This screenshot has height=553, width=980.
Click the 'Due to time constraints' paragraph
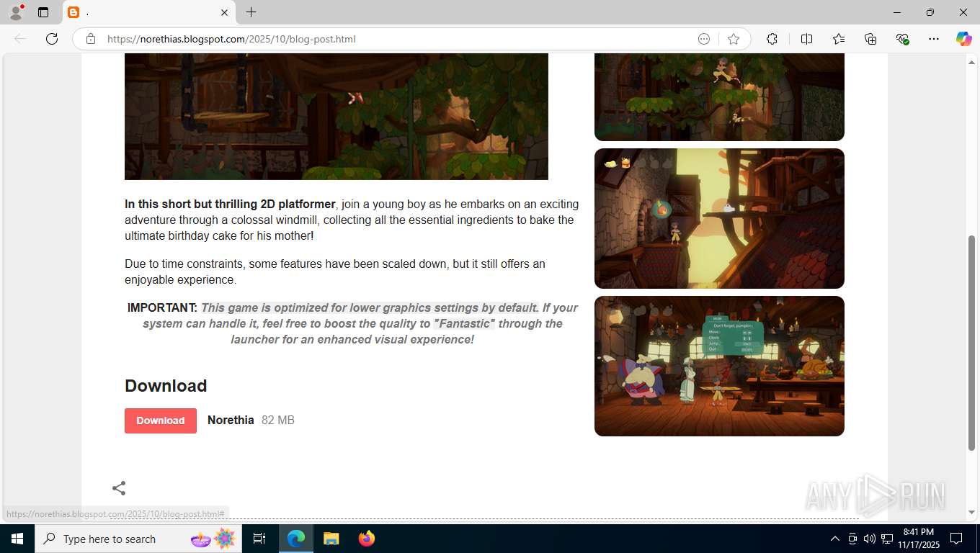pyautogui.click(x=335, y=271)
